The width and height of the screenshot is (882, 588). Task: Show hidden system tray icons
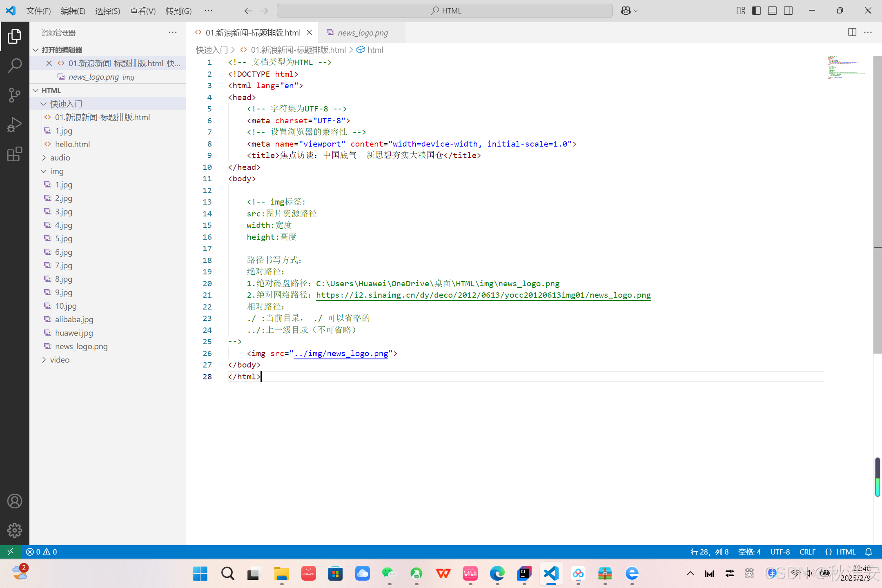click(x=690, y=574)
